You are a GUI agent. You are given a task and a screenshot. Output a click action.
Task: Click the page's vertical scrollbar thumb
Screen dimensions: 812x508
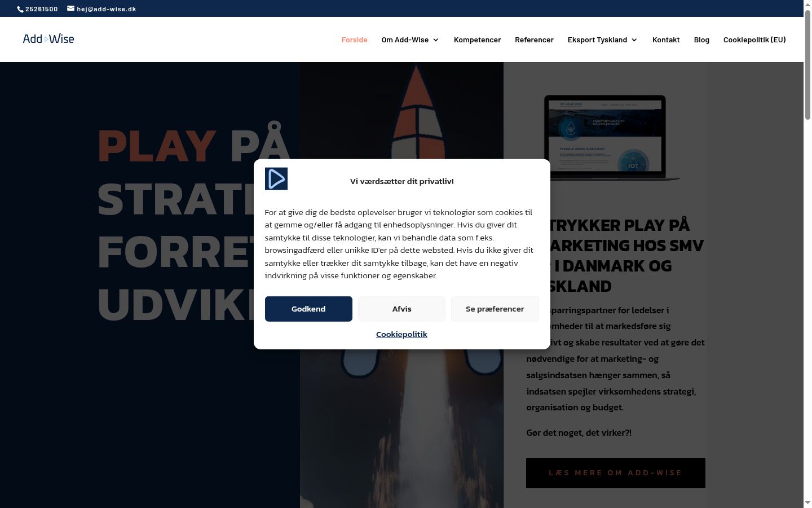(807, 65)
